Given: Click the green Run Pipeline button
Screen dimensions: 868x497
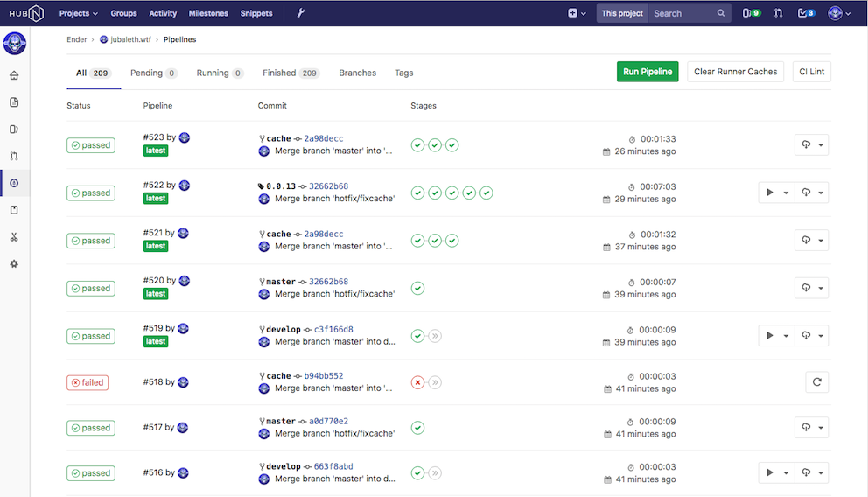Looking at the screenshot, I should (647, 72).
